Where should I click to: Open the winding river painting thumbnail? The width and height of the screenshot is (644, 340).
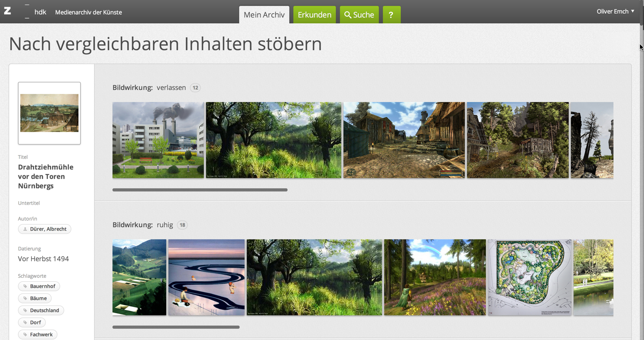coord(206,277)
